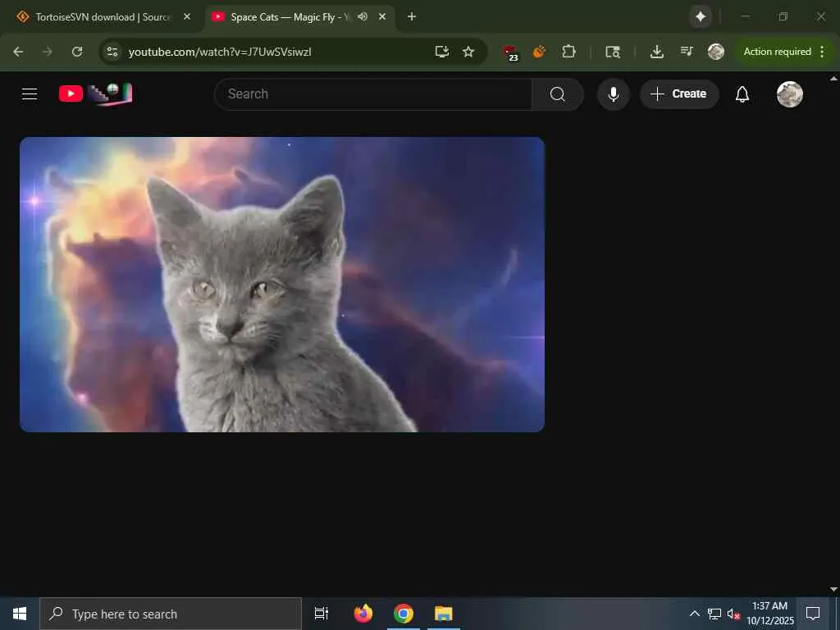Click the taskbar search box
This screenshot has width=840, height=630.
pyautogui.click(x=171, y=614)
